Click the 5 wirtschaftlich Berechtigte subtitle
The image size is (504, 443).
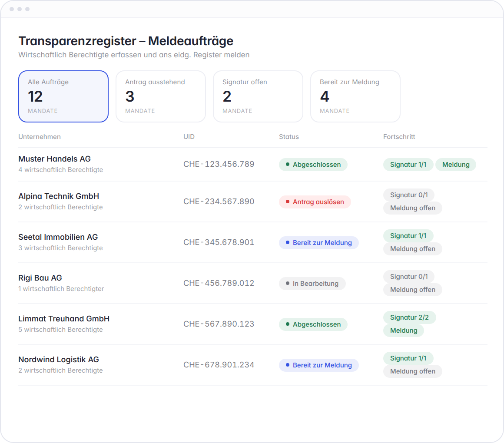coord(61,330)
